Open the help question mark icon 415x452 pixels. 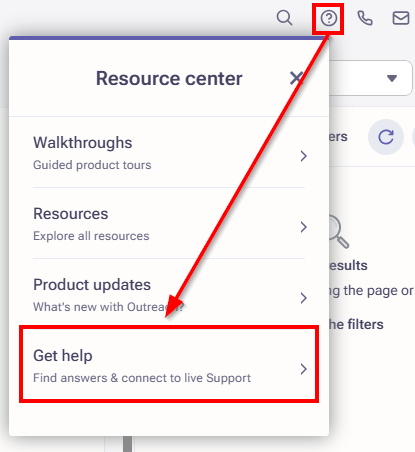[329, 18]
